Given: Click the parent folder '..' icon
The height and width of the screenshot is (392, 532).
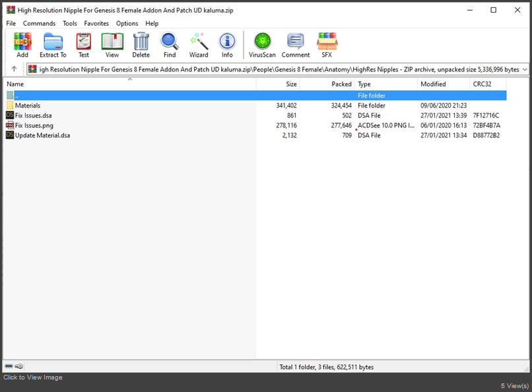Looking at the screenshot, I should 10,95.
